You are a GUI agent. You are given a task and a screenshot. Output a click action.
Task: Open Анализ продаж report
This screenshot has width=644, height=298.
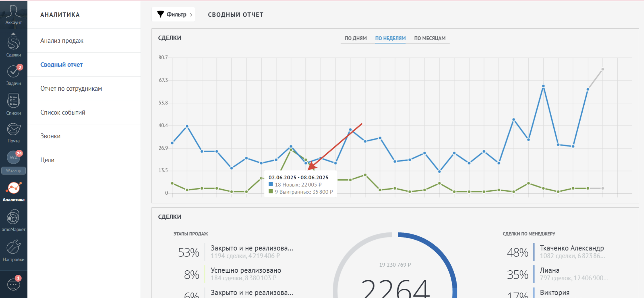62,41
